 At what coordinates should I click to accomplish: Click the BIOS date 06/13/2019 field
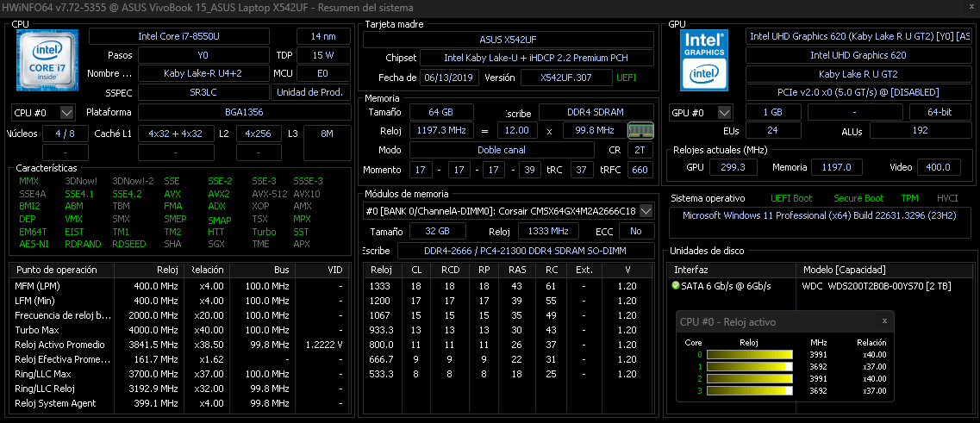pyautogui.click(x=450, y=78)
